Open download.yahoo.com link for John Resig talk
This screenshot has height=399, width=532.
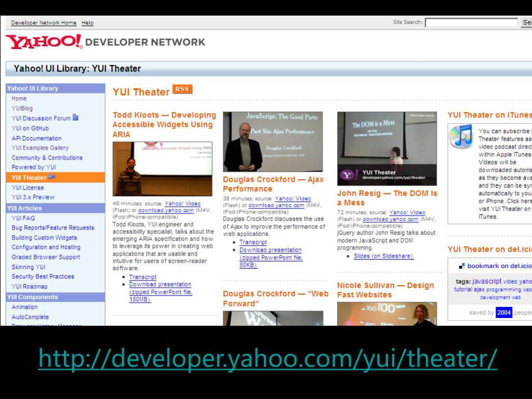coord(391,219)
